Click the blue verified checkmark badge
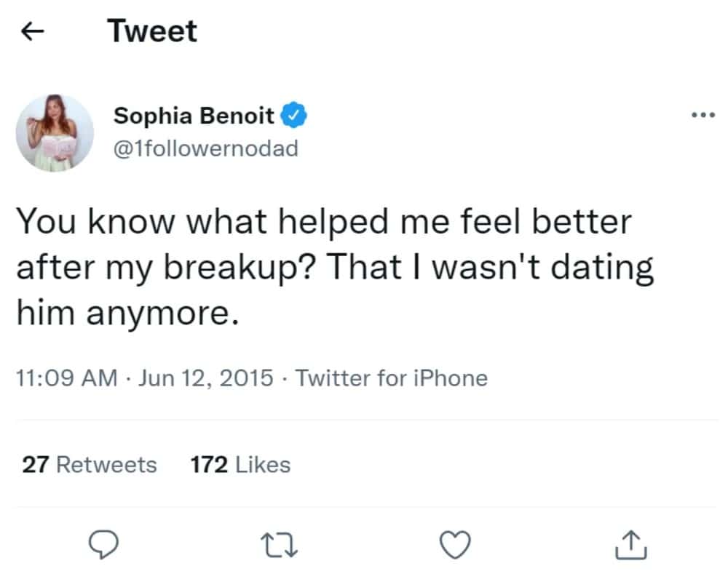 click(x=293, y=115)
